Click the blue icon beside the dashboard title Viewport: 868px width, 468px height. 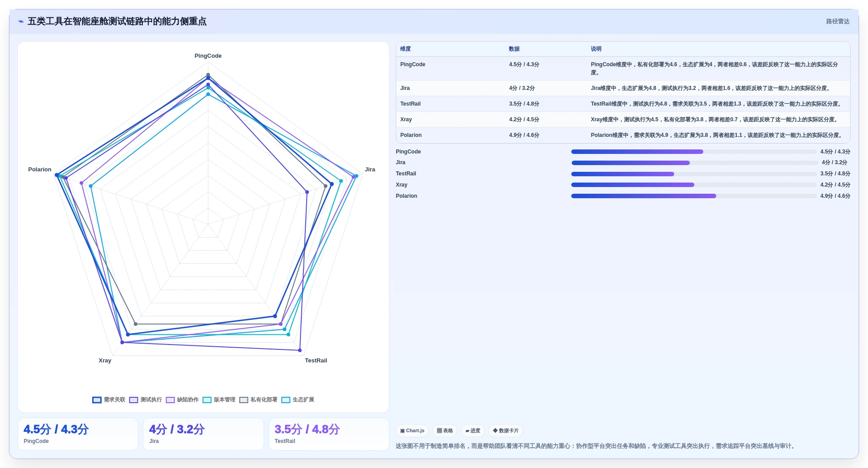21,21
